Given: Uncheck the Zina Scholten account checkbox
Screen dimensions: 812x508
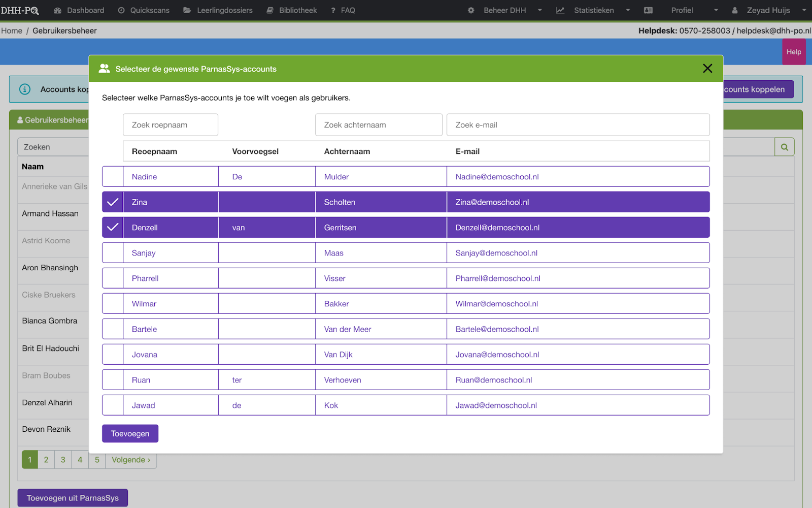Looking at the screenshot, I should click(113, 202).
